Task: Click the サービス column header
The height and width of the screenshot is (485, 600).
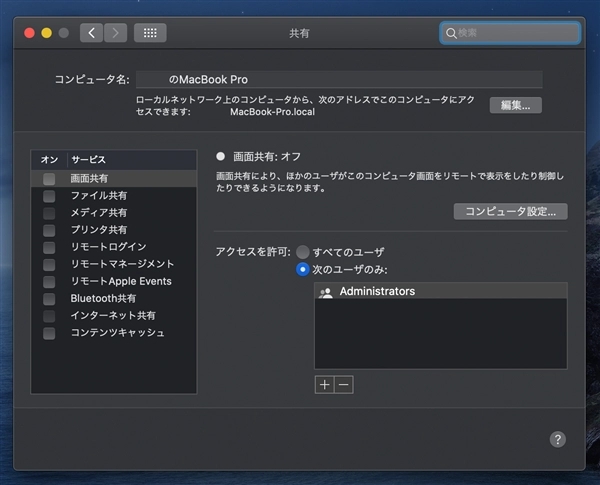Action: (88, 160)
